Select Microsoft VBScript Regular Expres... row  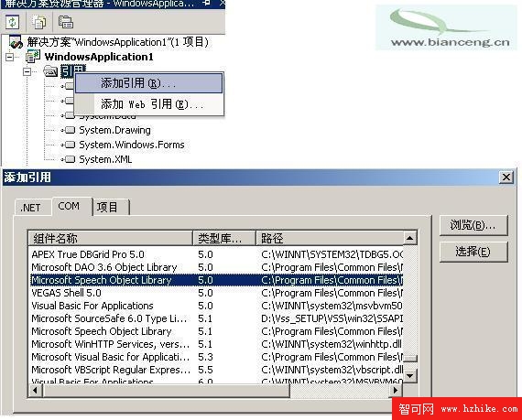click(216, 370)
